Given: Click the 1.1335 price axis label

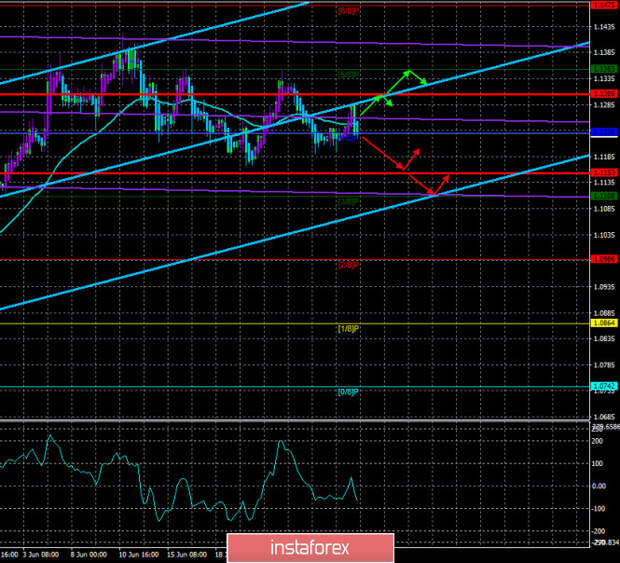Looking at the screenshot, I should click(605, 79).
